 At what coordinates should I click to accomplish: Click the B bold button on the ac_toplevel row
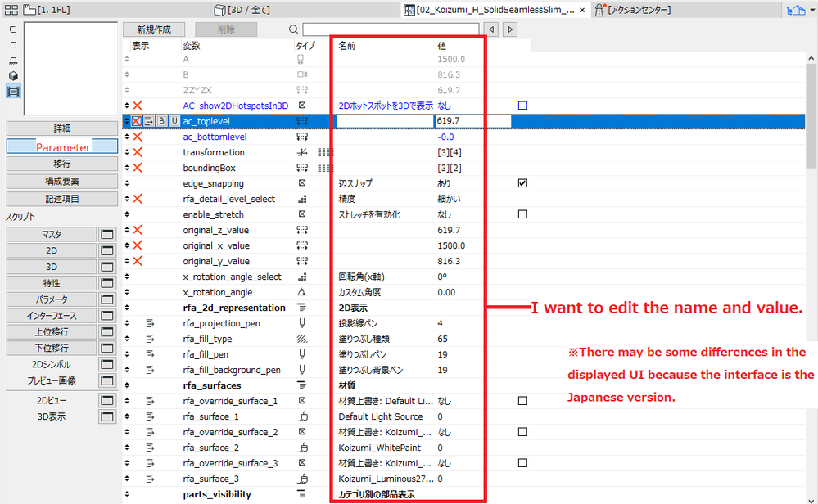[161, 121]
